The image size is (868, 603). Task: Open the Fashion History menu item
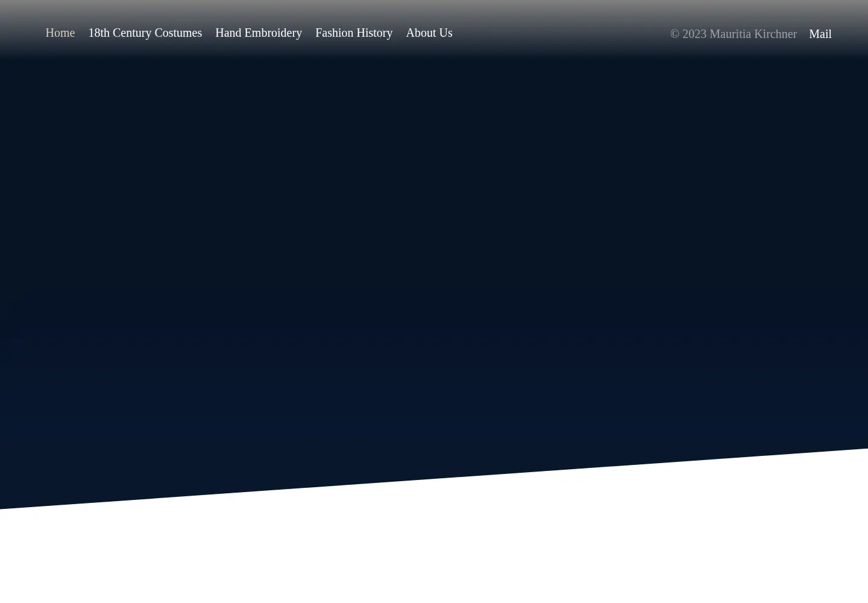point(353,33)
